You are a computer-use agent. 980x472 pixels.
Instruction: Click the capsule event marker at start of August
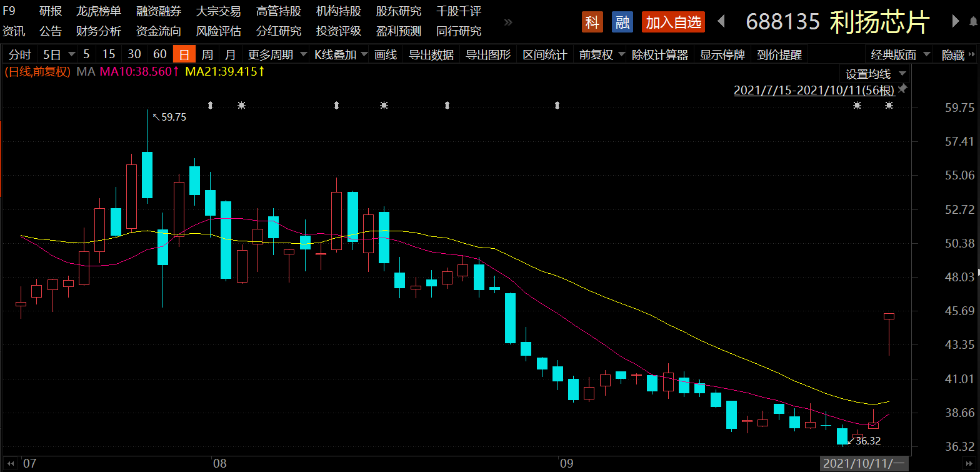click(210, 106)
